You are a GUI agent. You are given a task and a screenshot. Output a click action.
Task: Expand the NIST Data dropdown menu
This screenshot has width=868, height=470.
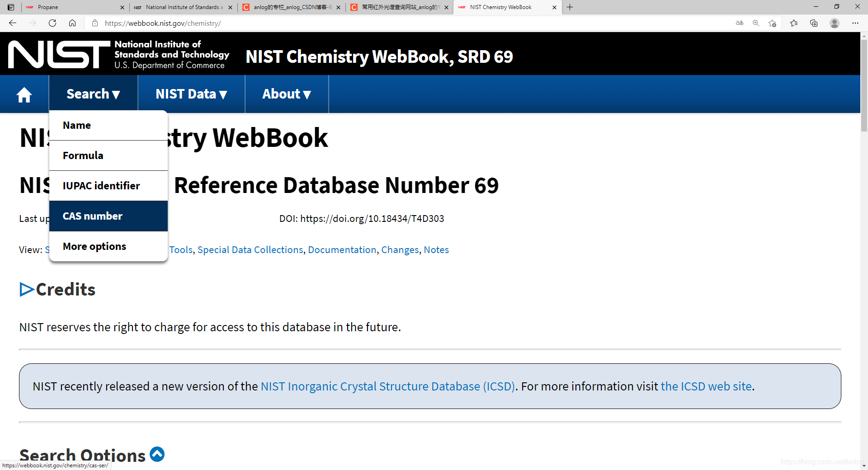click(191, 94)
